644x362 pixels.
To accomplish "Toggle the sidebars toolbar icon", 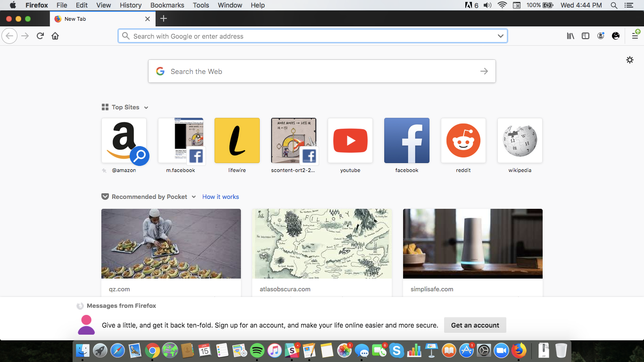I will (x=586, y=36).
